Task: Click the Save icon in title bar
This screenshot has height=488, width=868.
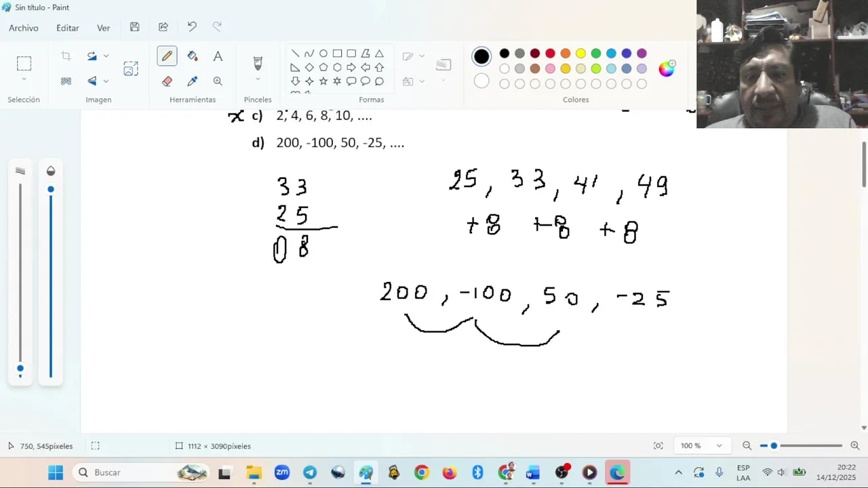Action: [135, 27]
